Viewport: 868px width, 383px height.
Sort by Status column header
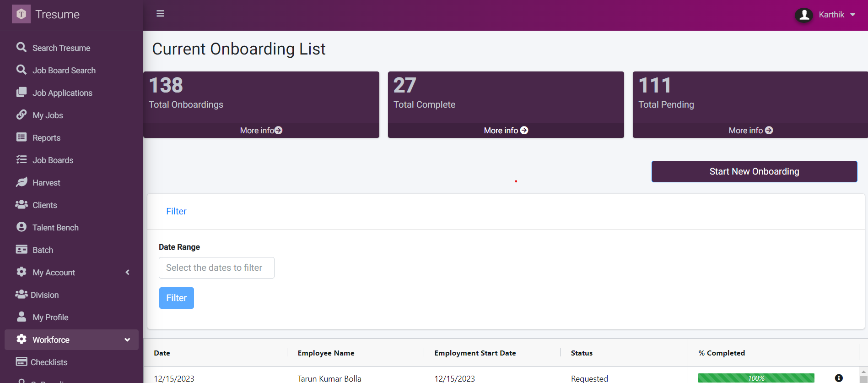pos(582,353)
